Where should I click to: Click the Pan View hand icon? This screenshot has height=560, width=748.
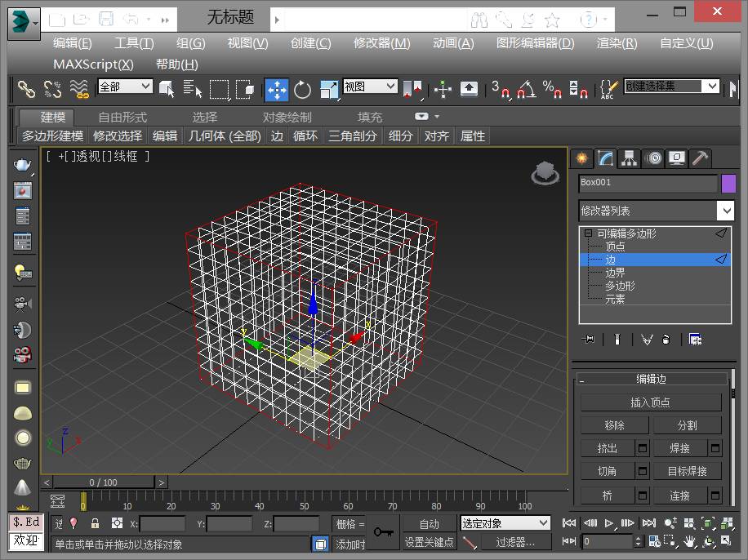click(x=689, y=541)
